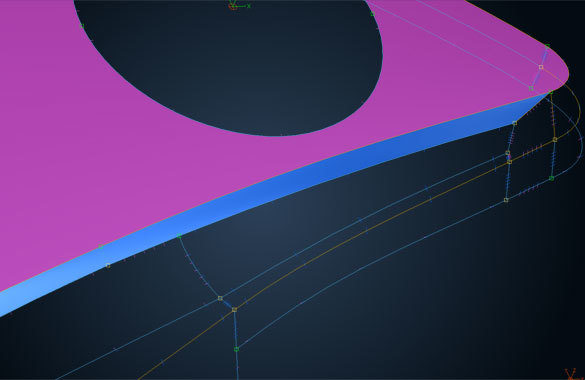Pick yellow vertex on outer right wireframe arc
Image resolution: width=585 pixels, height=380 pixels.
click(555, 139)
